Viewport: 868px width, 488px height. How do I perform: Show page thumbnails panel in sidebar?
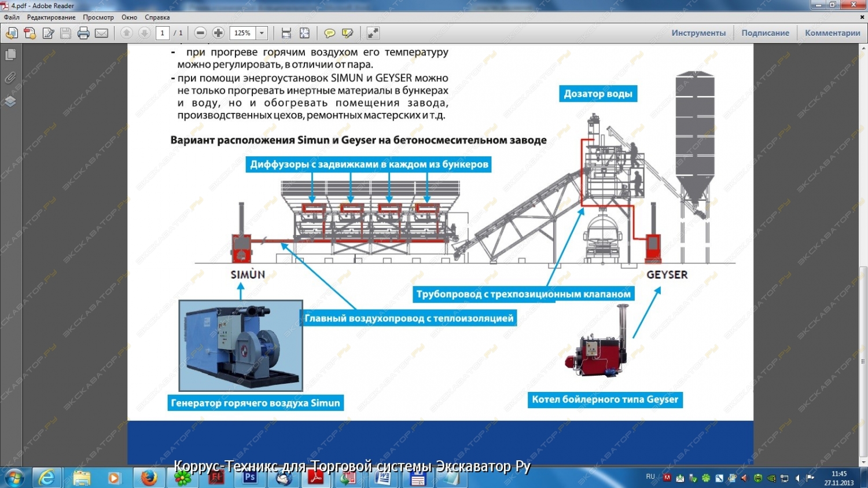pos(10,55)
